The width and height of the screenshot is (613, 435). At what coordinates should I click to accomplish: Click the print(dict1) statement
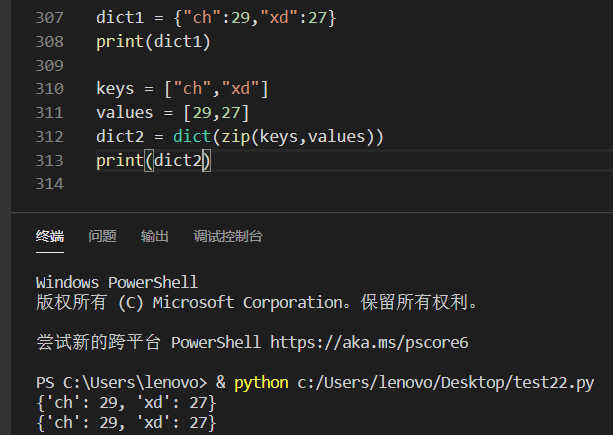(x=153, y=42)
